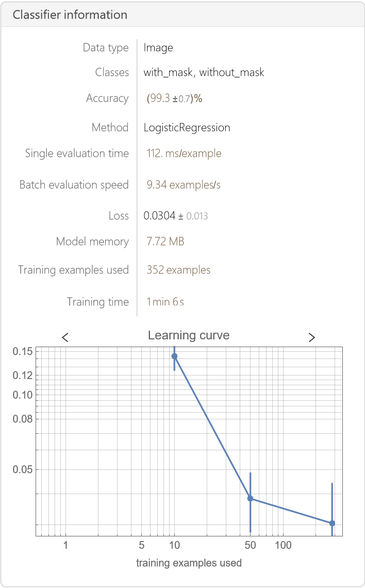The height and width of the screenshot is (588, 365).
Task: Click the loss value 0.0304
Action: tap(160, 216)
